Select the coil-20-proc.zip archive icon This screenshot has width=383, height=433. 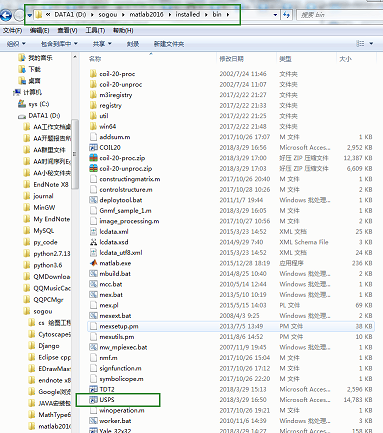point(93,158)
